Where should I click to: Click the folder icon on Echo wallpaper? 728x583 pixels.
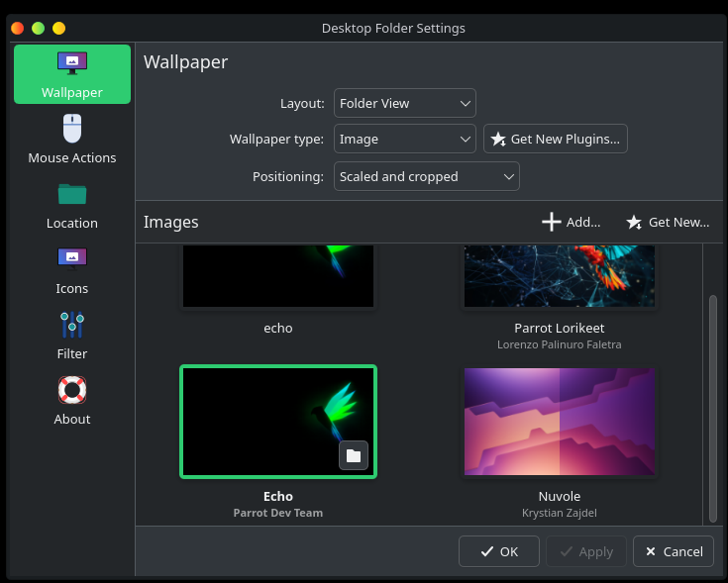pos(354,455)
